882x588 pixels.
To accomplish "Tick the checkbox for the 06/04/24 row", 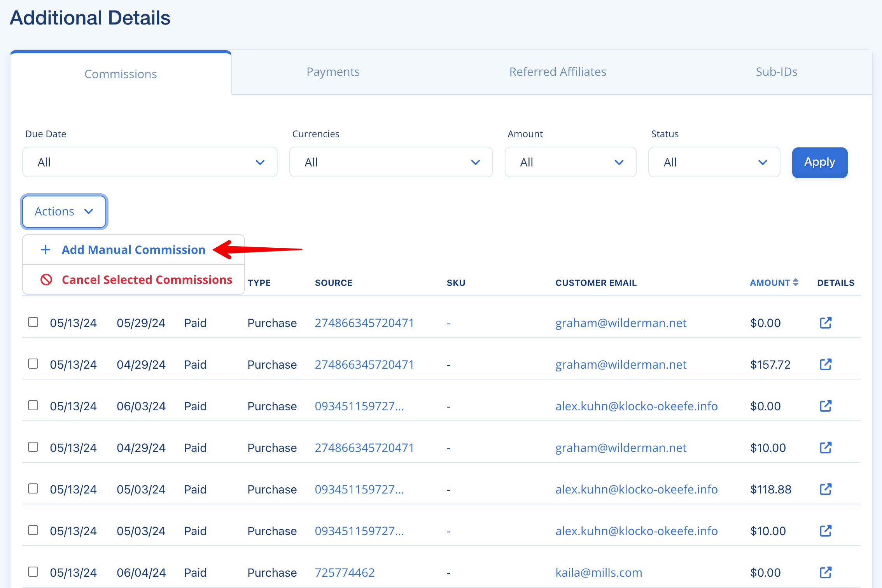I will (x=33, y=572).
